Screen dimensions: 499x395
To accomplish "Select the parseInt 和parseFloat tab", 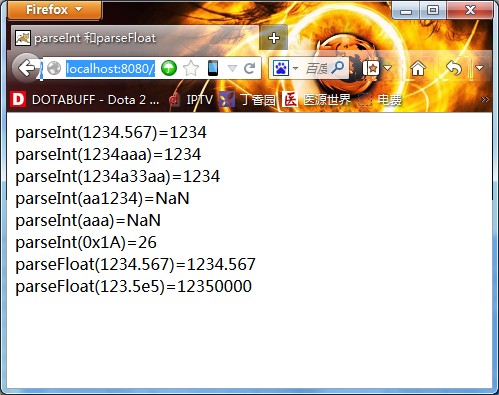I will [135, 38].
